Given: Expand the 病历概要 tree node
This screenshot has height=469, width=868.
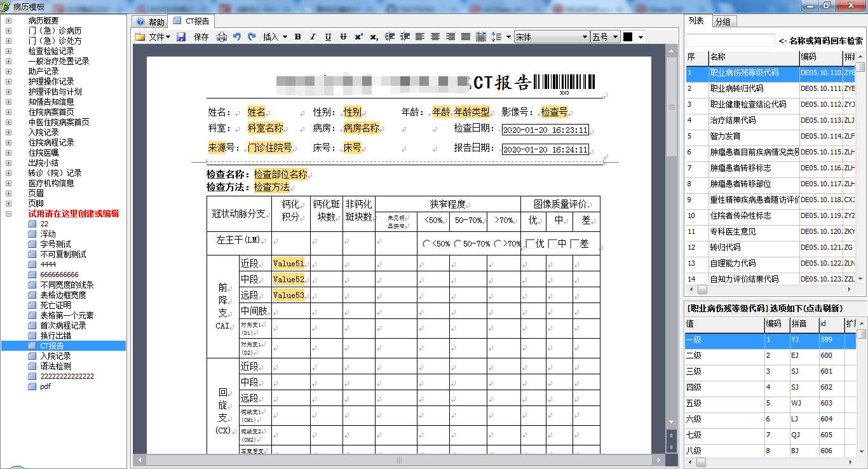Looking at the screenshot, I should coord(8,20).
